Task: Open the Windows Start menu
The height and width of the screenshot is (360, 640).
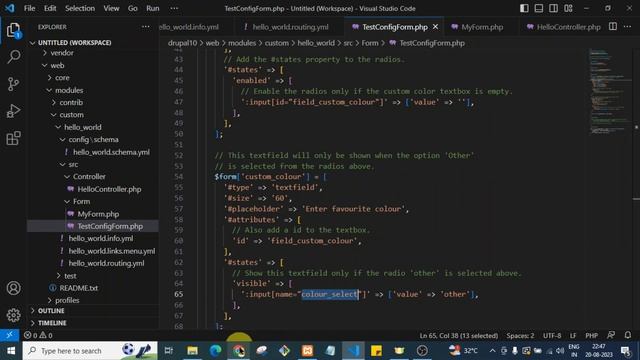Action: (11, 351)
